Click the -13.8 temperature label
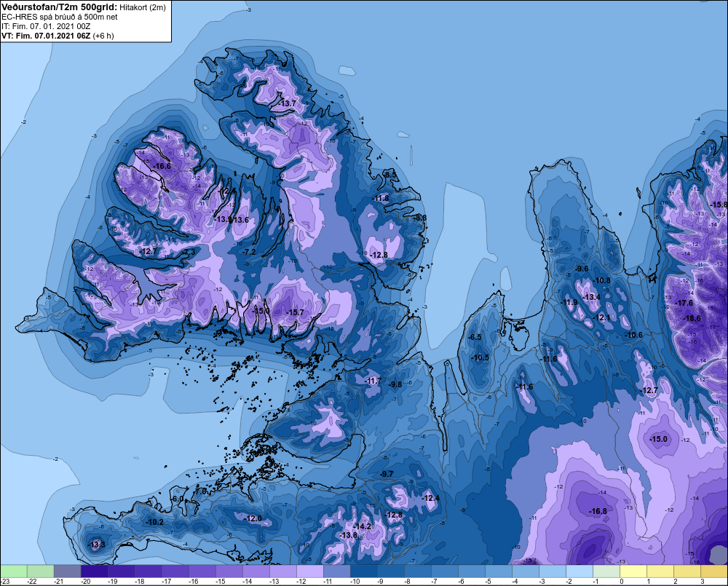 click(x=348, y=535)
